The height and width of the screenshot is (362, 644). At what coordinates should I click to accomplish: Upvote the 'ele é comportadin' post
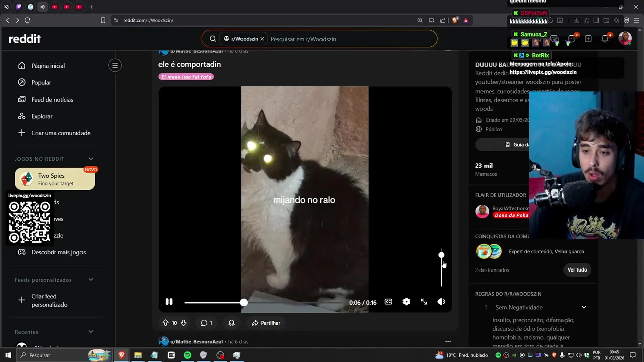click(165, 323)
